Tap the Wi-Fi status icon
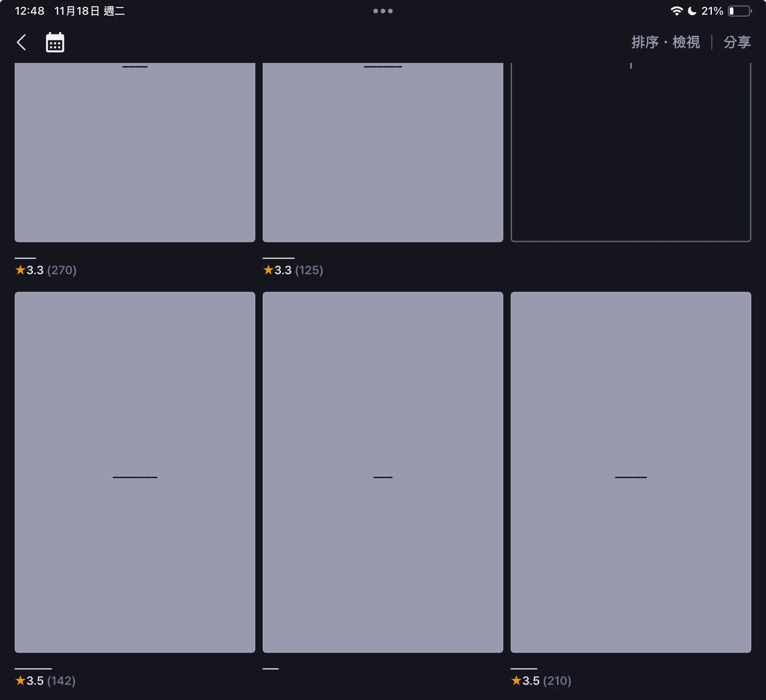 (x=676, y=11)
